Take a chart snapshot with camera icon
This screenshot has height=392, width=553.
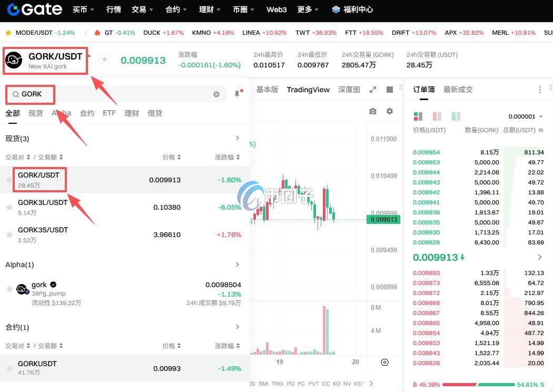pos(373,111)
